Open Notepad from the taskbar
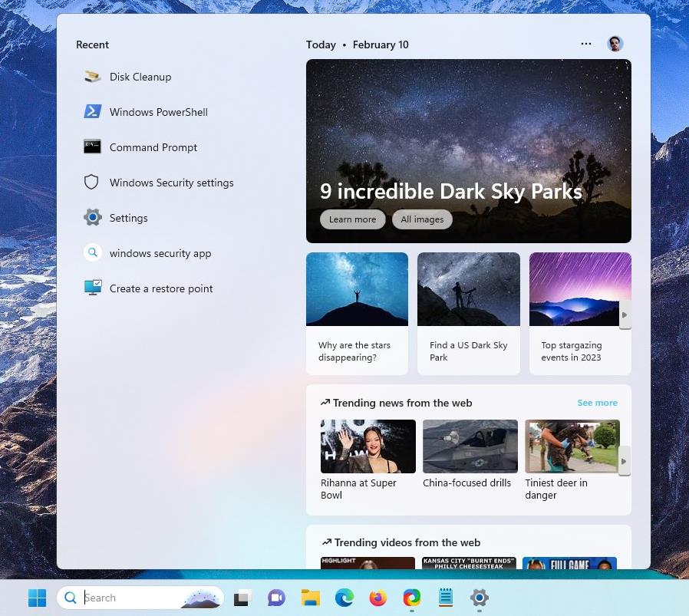 [x=445, y=598]
